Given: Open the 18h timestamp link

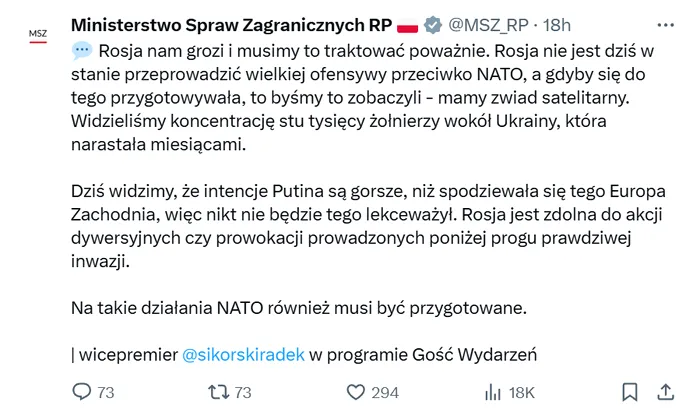Looking at the screenshot, I should coord(557,25).
